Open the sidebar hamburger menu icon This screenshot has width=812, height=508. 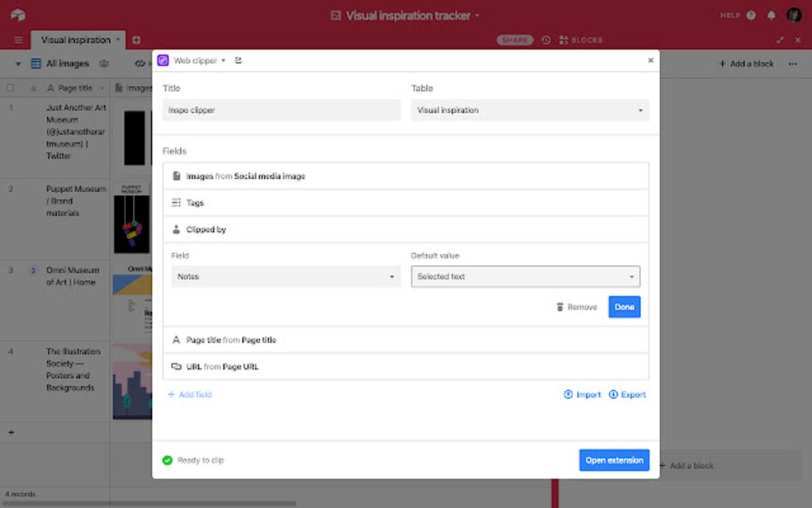pyautogui.click(x=18, y=40)
